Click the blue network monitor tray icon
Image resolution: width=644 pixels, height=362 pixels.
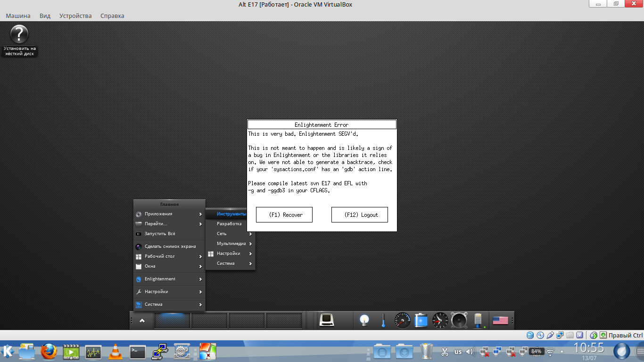pos(497,352)
